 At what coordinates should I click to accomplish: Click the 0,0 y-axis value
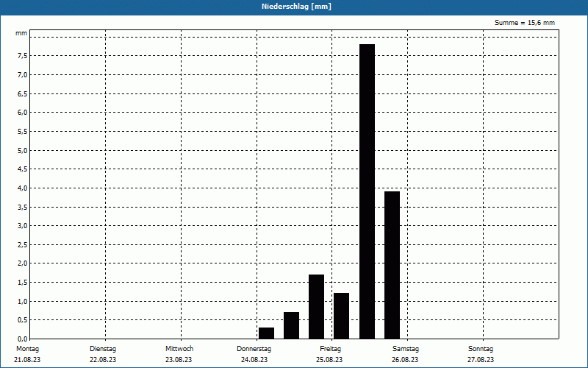[x=23, y=339]
